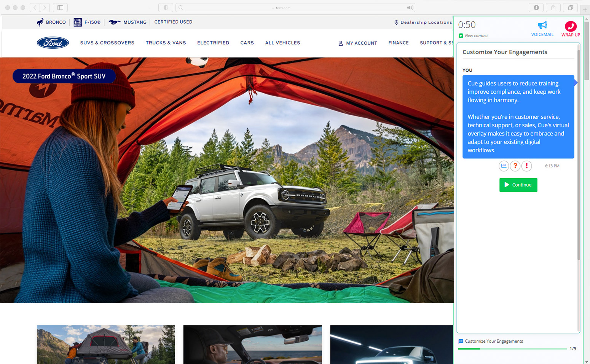Click the Bronco hero camping image

click(x=227, y=180)
